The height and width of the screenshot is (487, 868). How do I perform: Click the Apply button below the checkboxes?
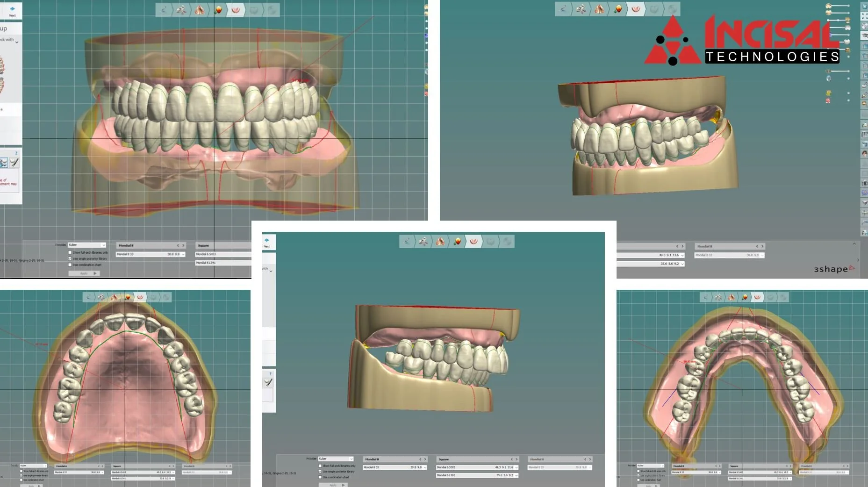tap(85, 273)
